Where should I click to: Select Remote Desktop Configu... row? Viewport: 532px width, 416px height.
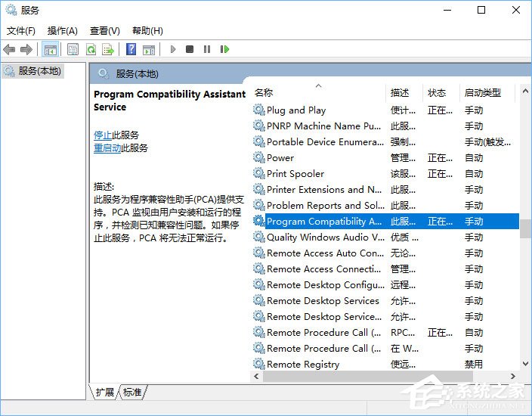click(385, 284)
